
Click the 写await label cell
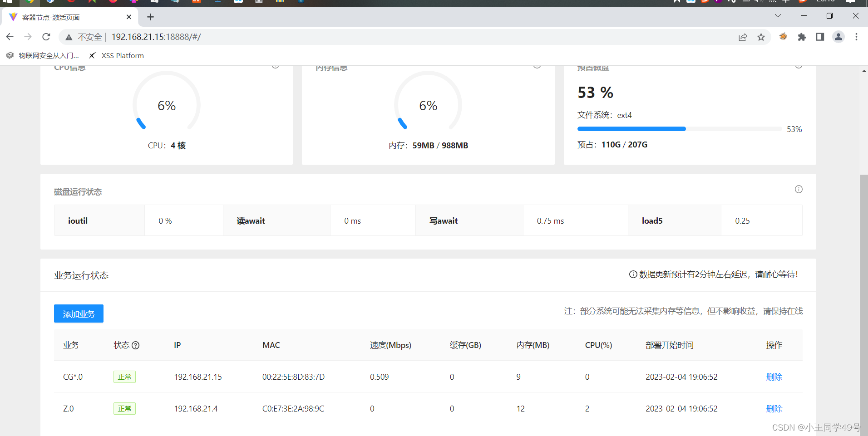pos(469,220)
